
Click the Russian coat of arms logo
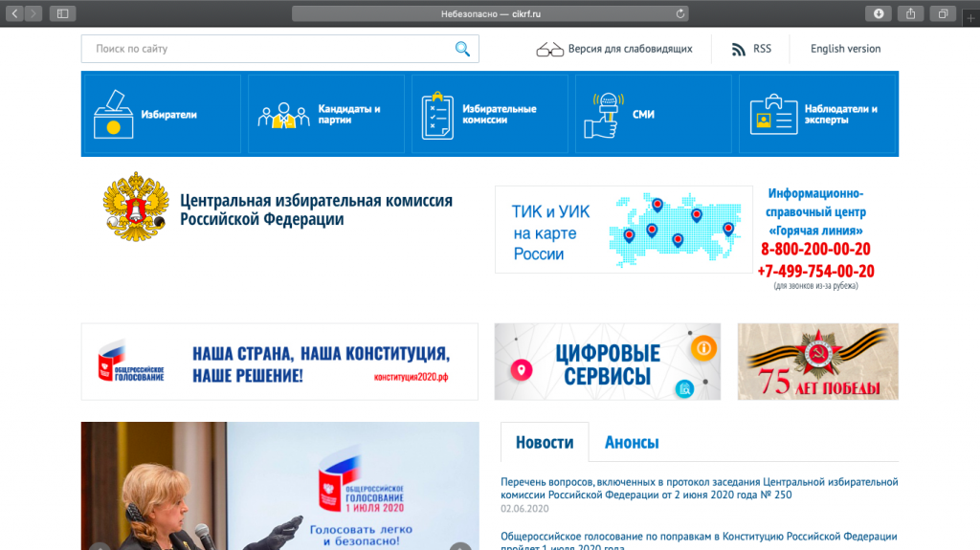[x=136, y=207]
